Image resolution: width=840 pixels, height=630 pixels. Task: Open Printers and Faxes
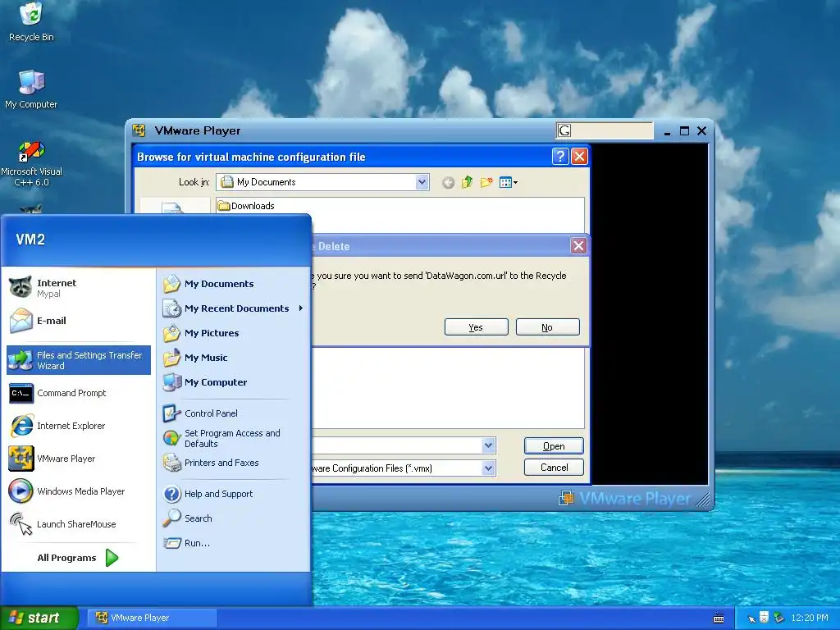(x=233, y=463)
